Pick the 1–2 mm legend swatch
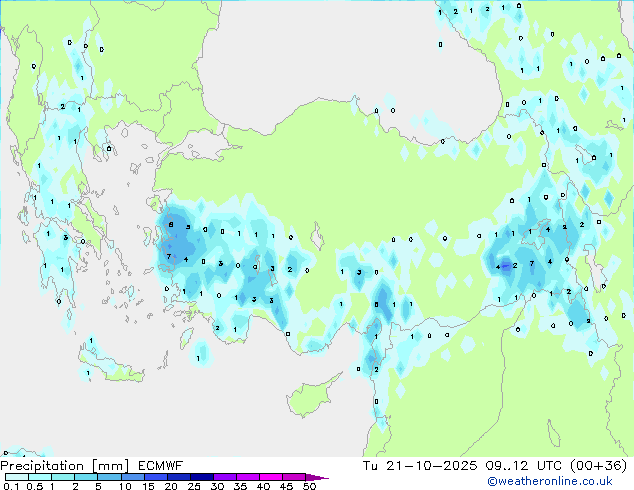 [x=63, y=477]
